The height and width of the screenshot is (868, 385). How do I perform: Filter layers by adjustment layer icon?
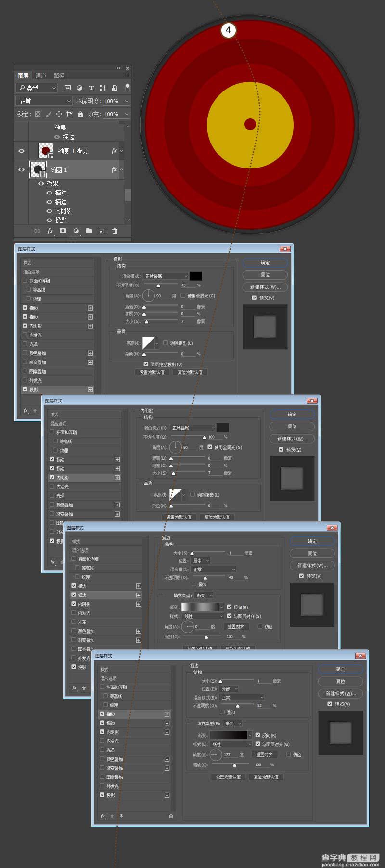tap(79, 88)
